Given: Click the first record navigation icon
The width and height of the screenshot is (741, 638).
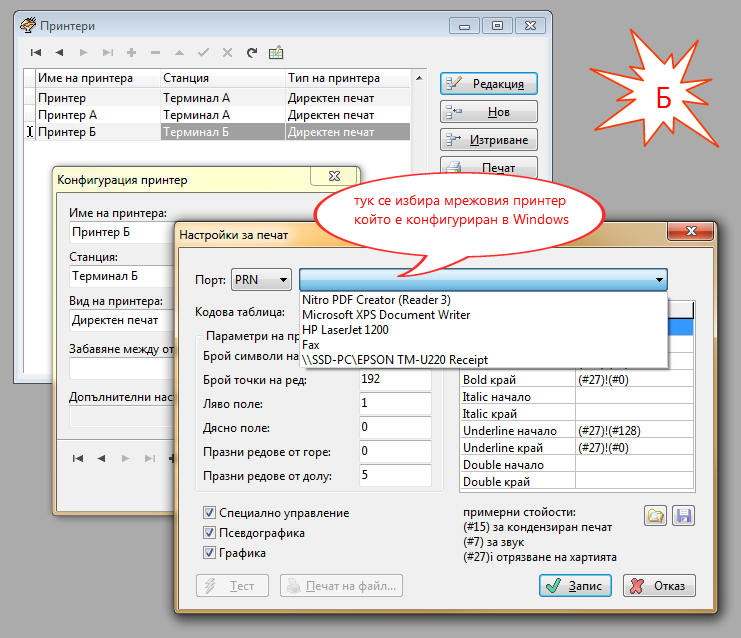Looking at the screenshot, I should pyautogui.click(x=36, y=52).
